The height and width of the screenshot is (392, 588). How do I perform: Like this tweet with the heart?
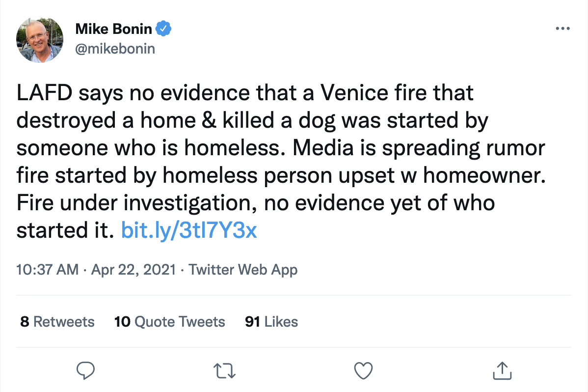coord(364,370)
